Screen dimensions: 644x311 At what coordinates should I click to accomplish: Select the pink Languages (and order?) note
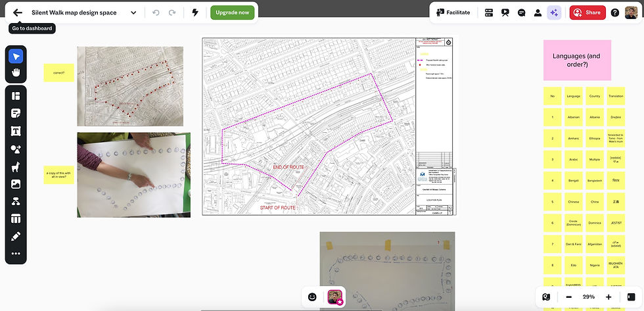pyautogui.click(x=577, y=60)
